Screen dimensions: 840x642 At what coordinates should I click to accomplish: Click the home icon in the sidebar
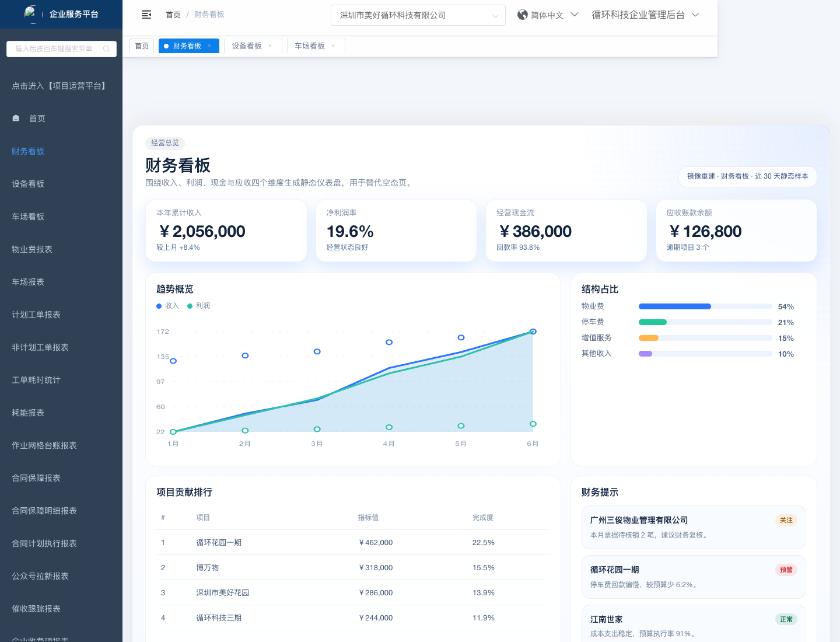pyautogui.click(x=16, y=118)
